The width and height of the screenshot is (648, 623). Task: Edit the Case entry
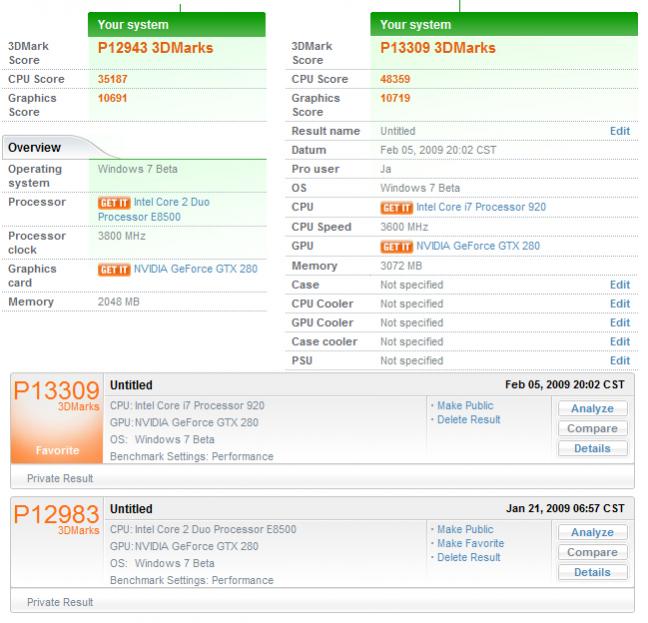pos(619,285)
